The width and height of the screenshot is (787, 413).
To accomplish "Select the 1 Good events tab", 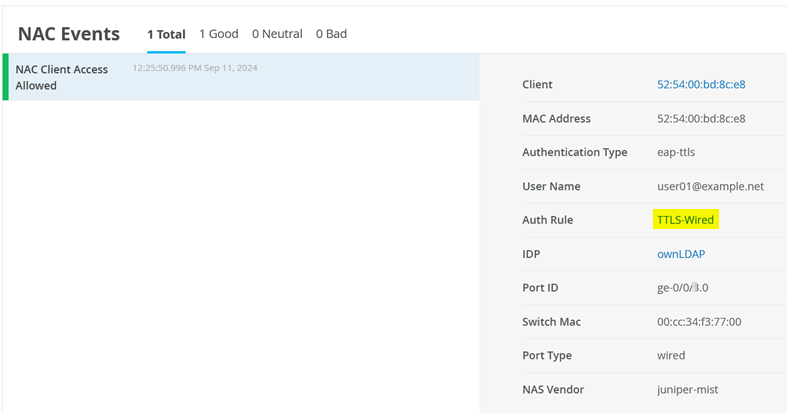I will tap(219, 34).
